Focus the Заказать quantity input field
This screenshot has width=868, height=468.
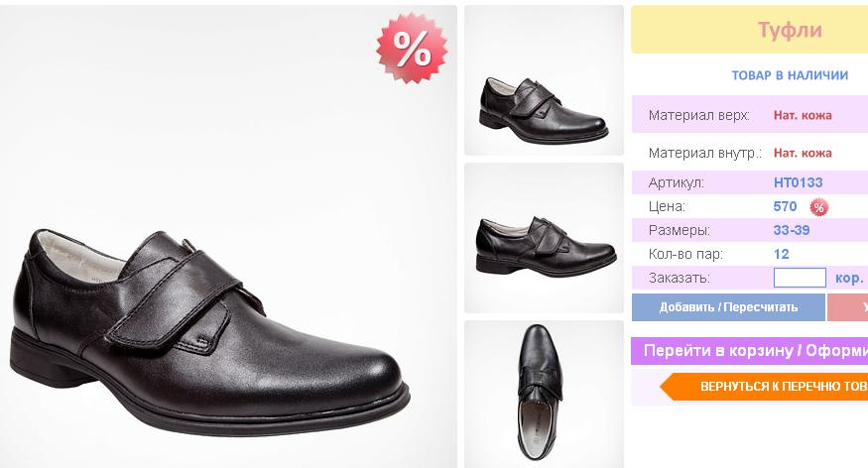tap(800, 278)
